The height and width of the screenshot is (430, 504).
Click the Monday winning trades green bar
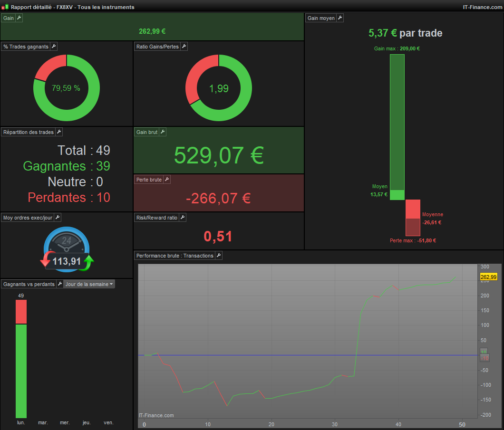tap(21, 371)
